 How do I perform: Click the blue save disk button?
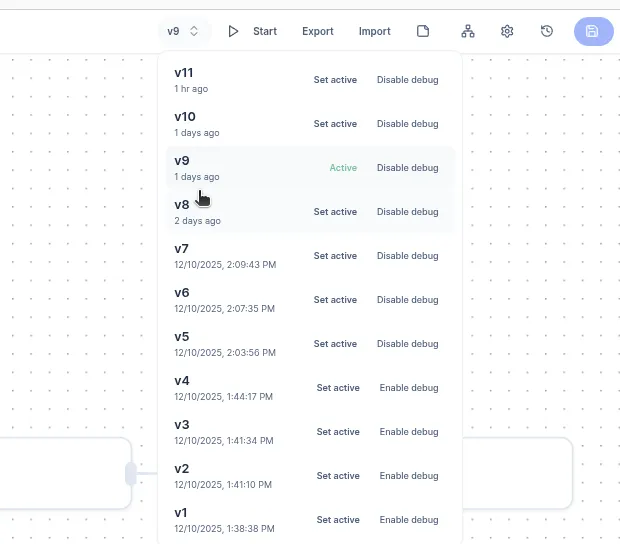click(x=593, y=31)
